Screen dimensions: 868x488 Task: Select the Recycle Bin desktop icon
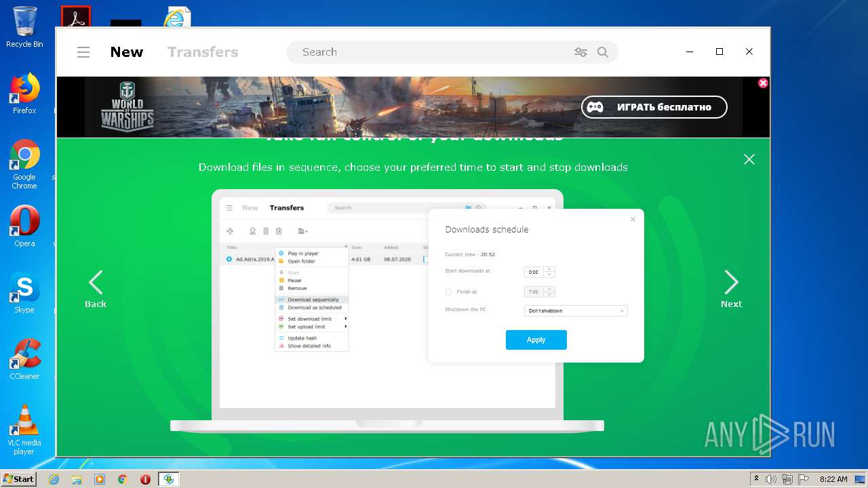[x=24, y=27]
